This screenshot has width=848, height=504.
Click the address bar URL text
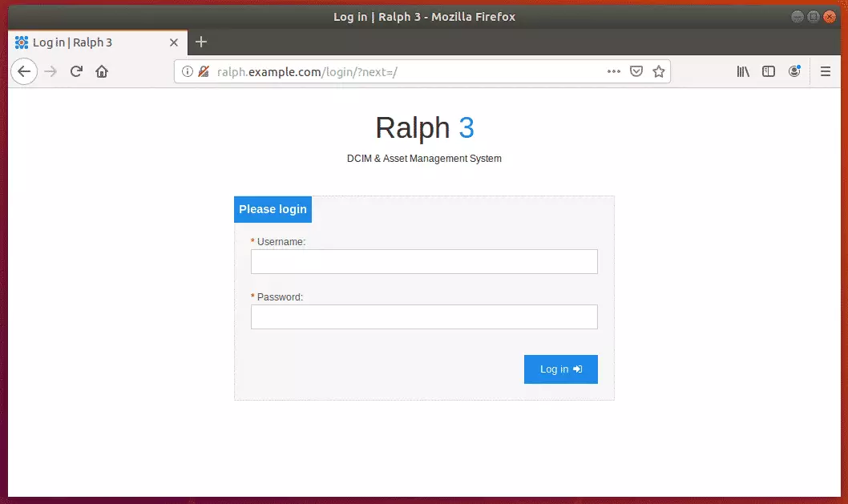click(x=307, y=72)
